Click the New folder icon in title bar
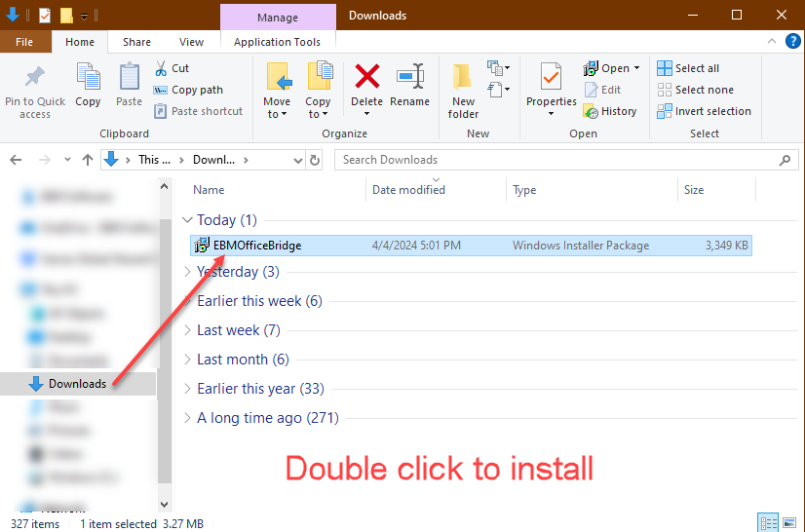This screenshot has height=532, width=805. point(66,16)
